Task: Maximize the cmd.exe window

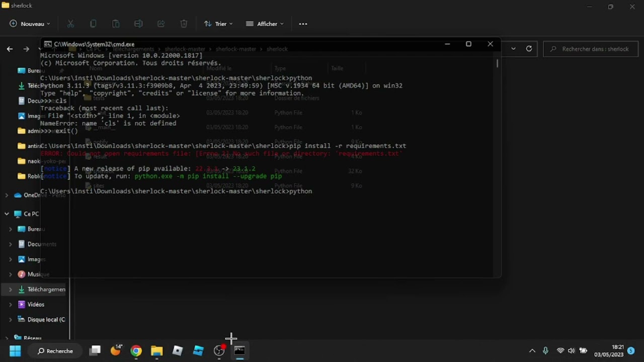Action: (x=468, y=44)
